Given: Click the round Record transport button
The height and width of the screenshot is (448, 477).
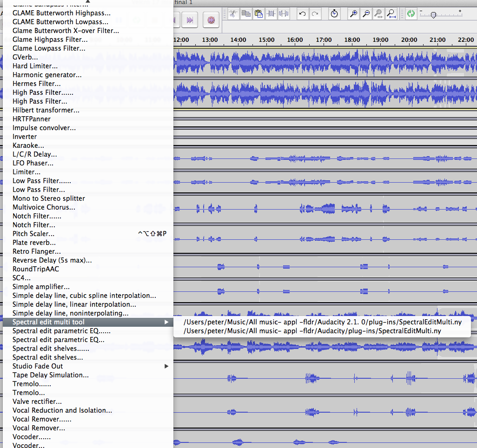Looking at the screenshot, I should pyautogui.click(x=211, y=20).
